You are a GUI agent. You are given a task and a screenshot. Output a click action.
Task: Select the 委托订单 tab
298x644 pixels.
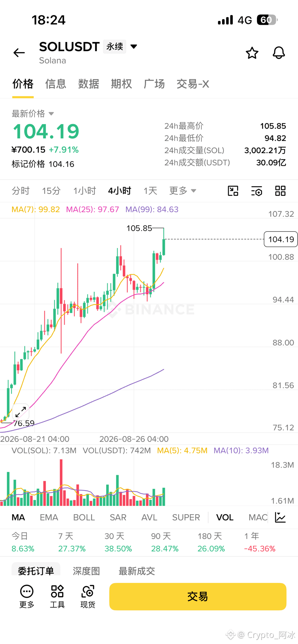(x=36, y=570)
